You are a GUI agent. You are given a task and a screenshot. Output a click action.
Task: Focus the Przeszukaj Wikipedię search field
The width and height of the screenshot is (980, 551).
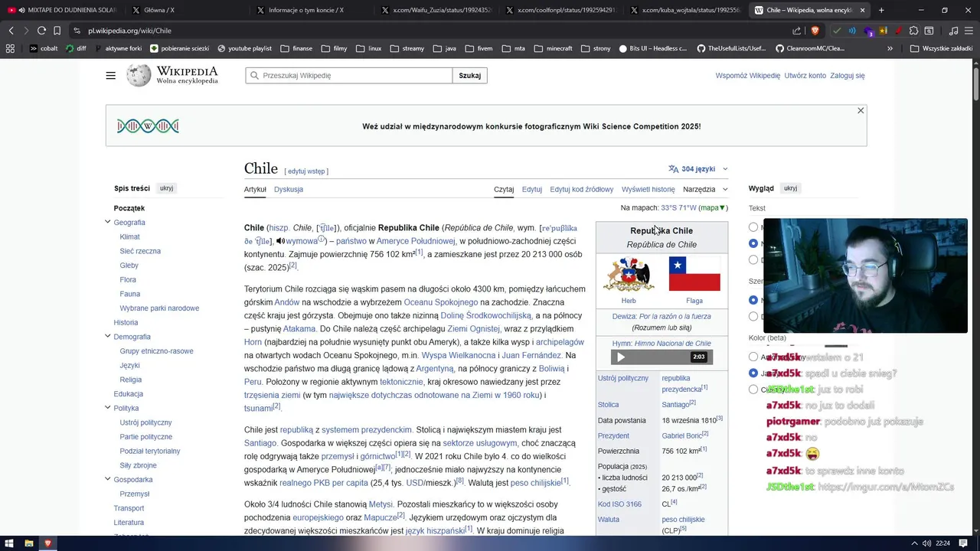[349, 76]
